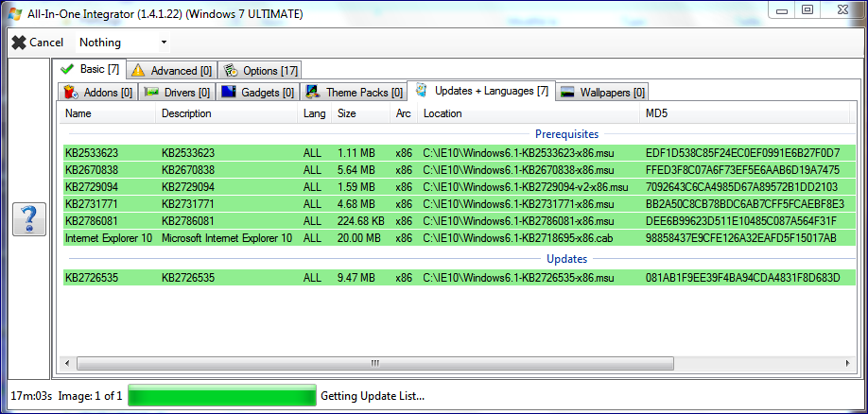Click the Drivers tab hardware icon
The image size is (868, 414).
tap(151, 93)
